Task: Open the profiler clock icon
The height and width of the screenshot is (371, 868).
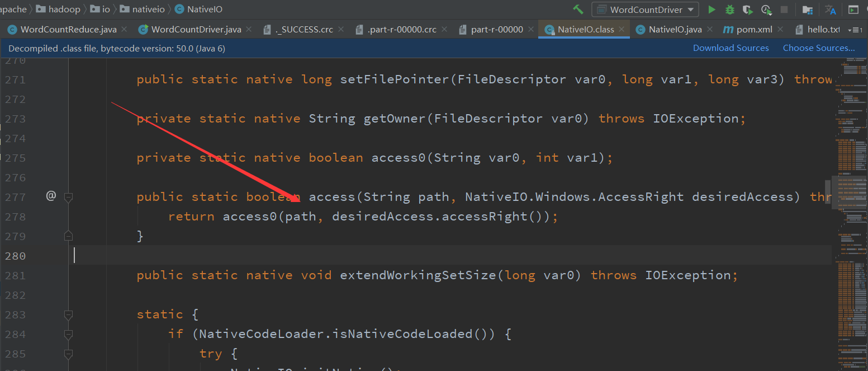Action: coord(766,10)
